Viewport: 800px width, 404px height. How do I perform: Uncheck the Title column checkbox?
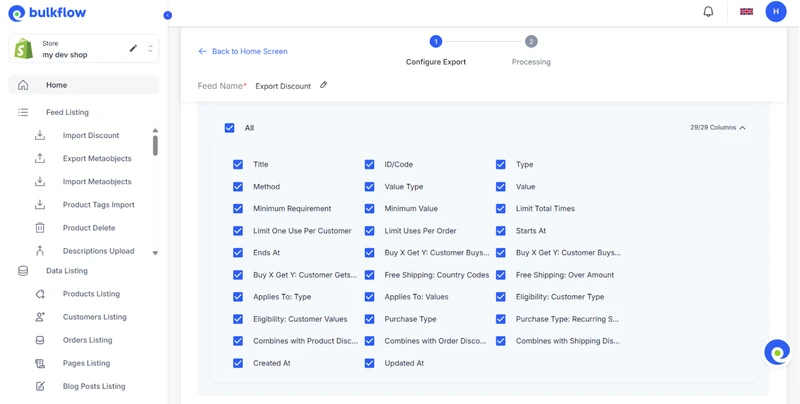238,164
